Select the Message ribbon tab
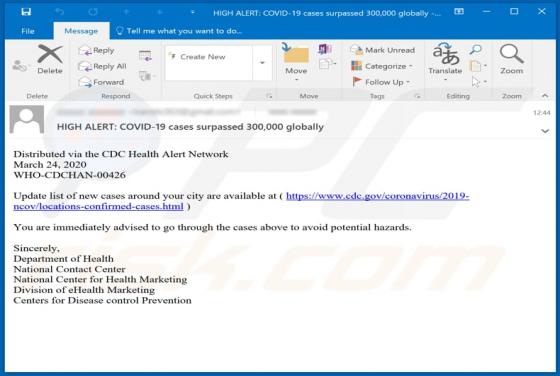 [x=81, y=31]
